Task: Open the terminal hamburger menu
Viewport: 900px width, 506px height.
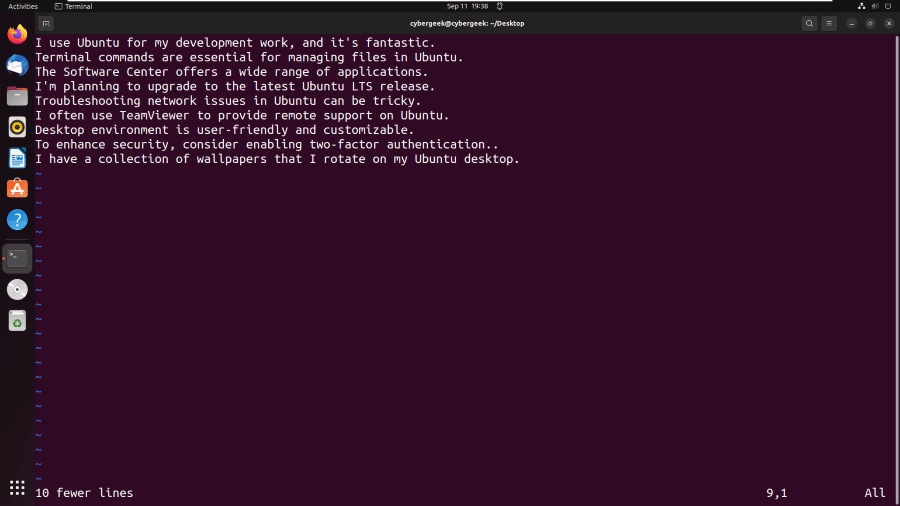Action: [x=829, y=23]
